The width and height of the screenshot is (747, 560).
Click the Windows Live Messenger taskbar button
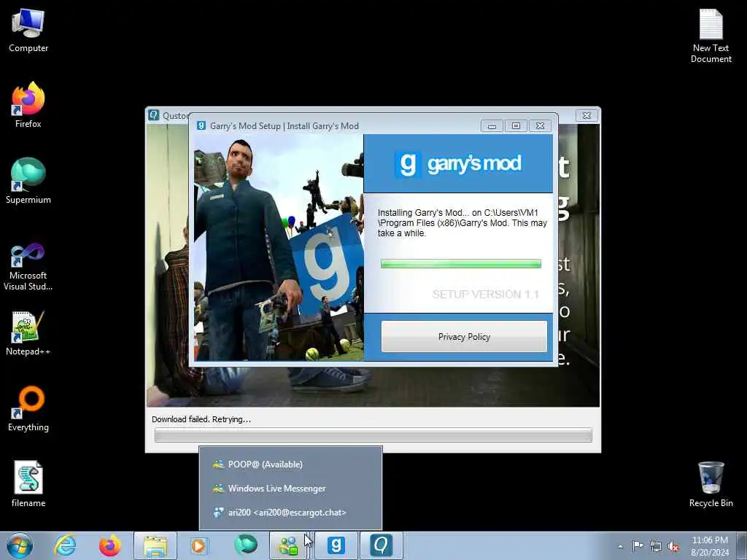coord(289,545)
